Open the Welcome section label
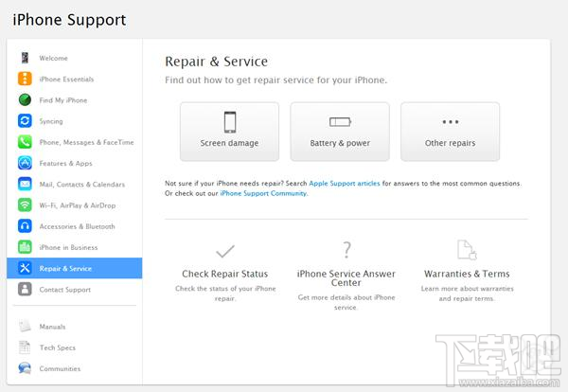The height and width of the screenshot is (392, 568). [x=54, y=58]
